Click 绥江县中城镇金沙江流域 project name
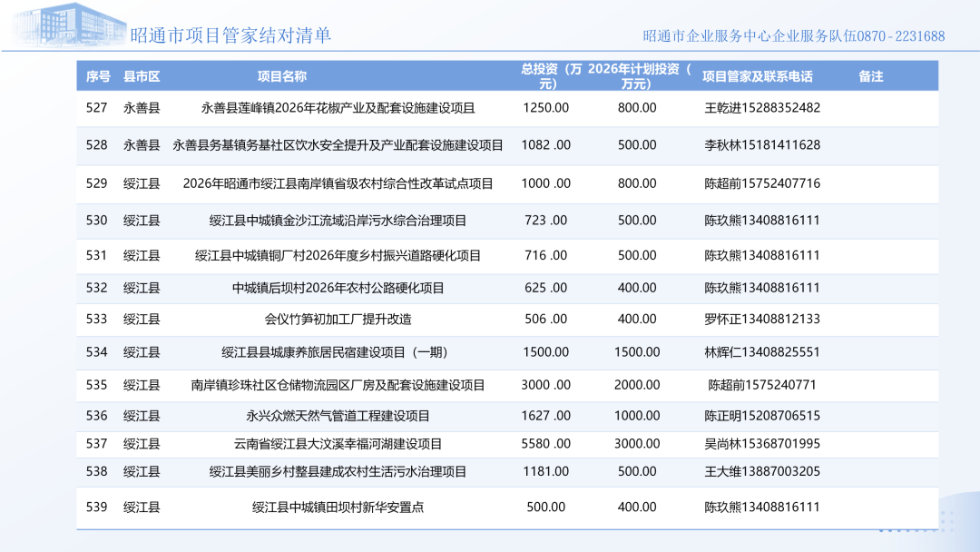This screenshot has width=980, height=552. click(338, 221)
